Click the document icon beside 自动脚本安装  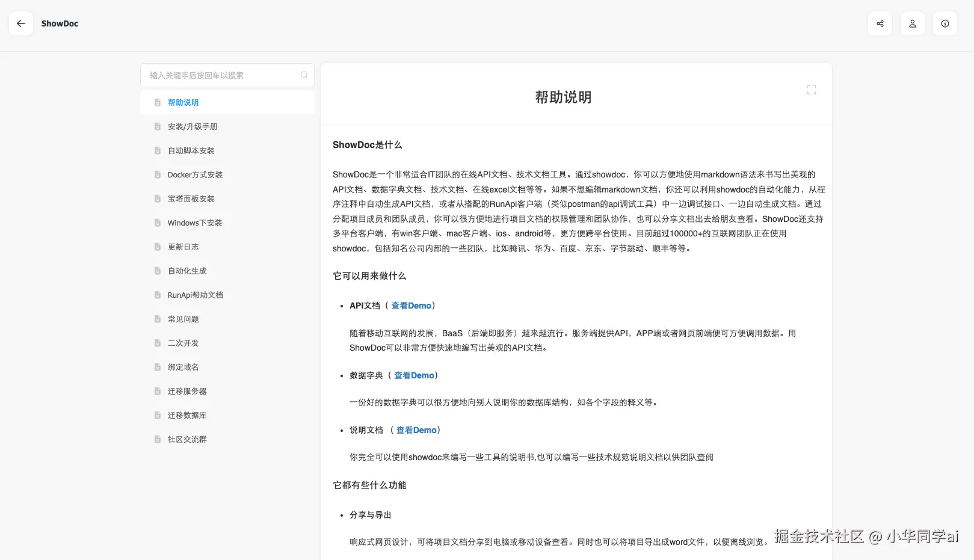[x=158, y=150]
